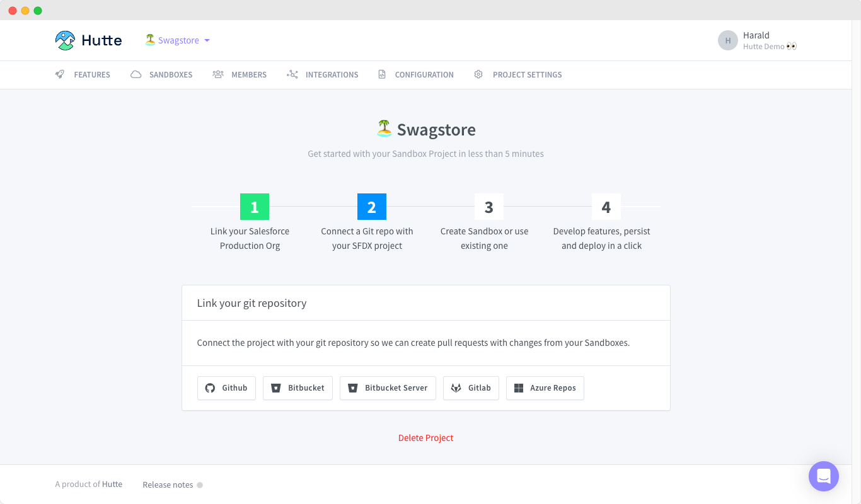Connect with the Gitlab button
Screen dimensions: 861x504
pyautogui.click(x=471, y=388)
